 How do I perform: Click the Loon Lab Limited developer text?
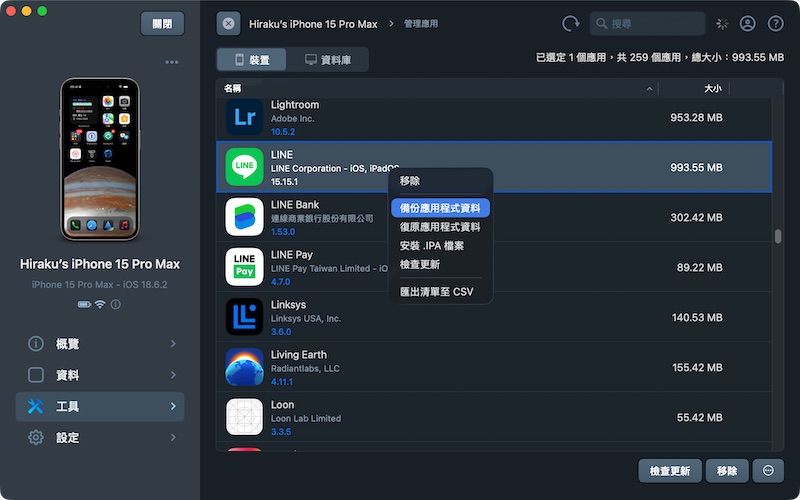tap(306, 418)
